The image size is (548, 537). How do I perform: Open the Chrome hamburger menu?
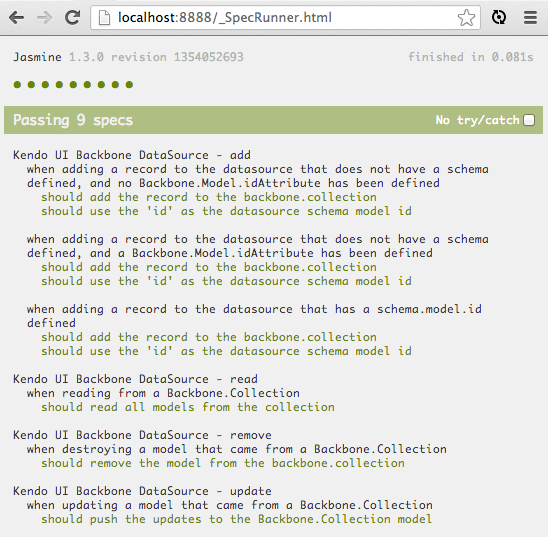530,17
